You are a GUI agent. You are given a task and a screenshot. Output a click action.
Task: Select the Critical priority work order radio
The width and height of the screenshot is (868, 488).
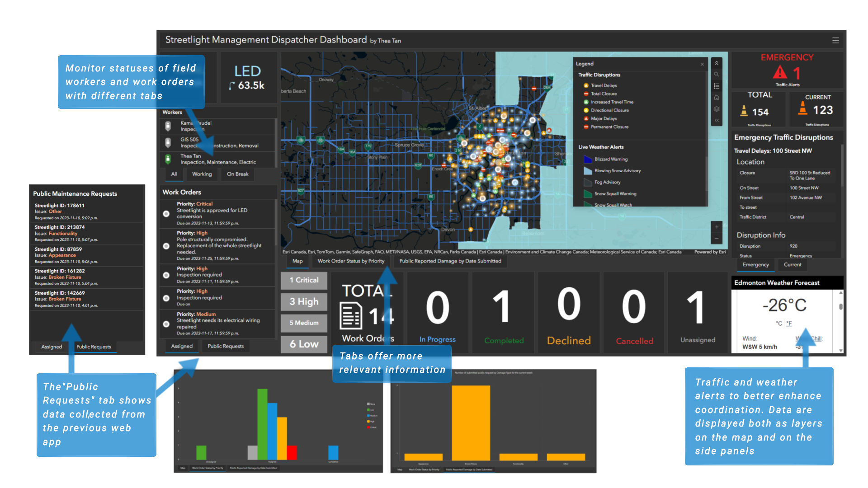166,214
